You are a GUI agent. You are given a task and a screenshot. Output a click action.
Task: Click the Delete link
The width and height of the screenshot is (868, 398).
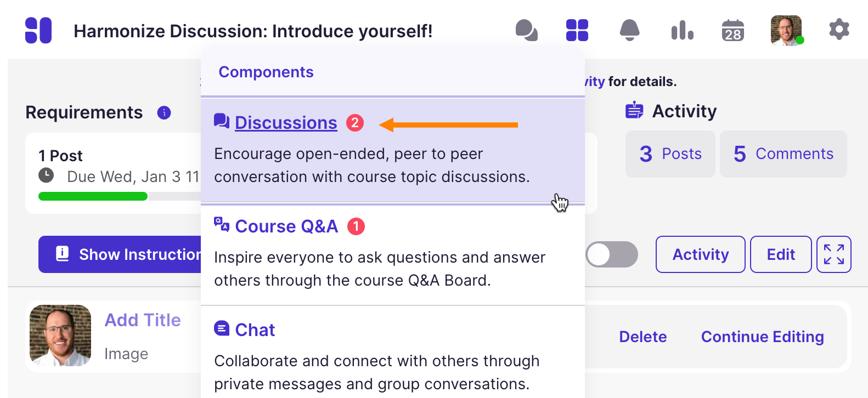click(x=643, y=337)
